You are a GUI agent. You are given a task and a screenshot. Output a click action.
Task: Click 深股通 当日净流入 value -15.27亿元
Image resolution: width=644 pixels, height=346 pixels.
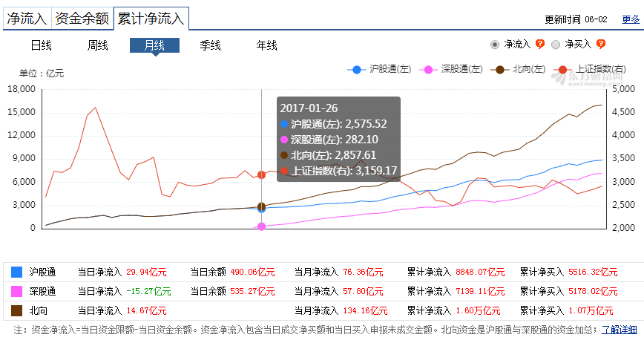tap(148, 291)
